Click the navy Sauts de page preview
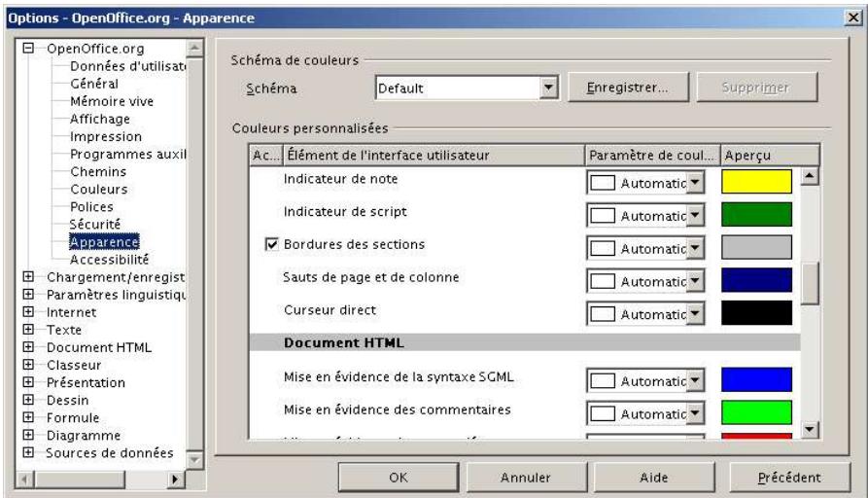Screen dimensions: 868x498 tap(756, 280)
